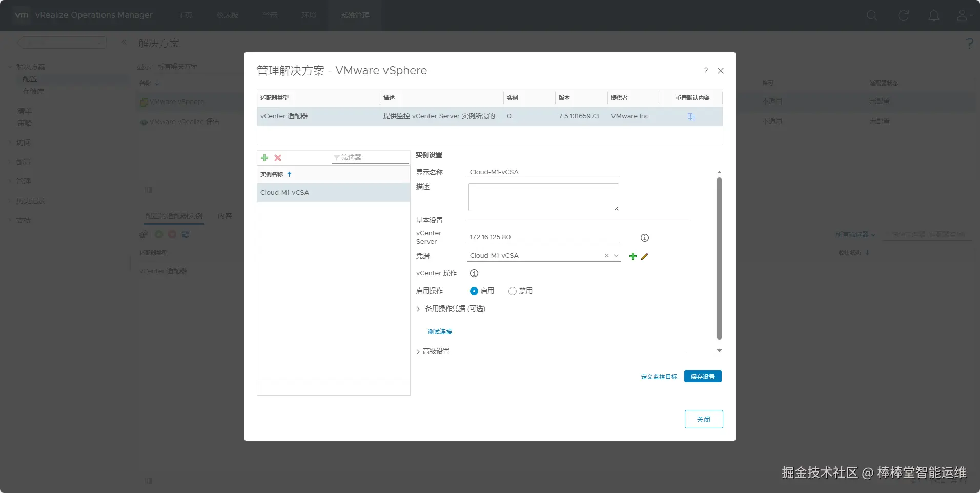Open the 警示 menu in header
The width and height of the screenshot is (980, 493).
tap(270, 15)
